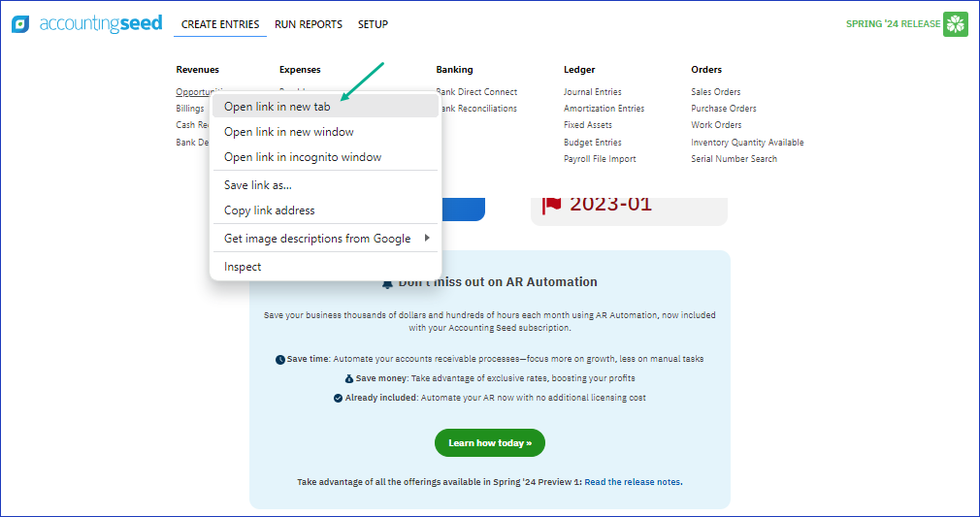
Task: Click the SPRING '24 RELEASE text link
Action: 893,23
